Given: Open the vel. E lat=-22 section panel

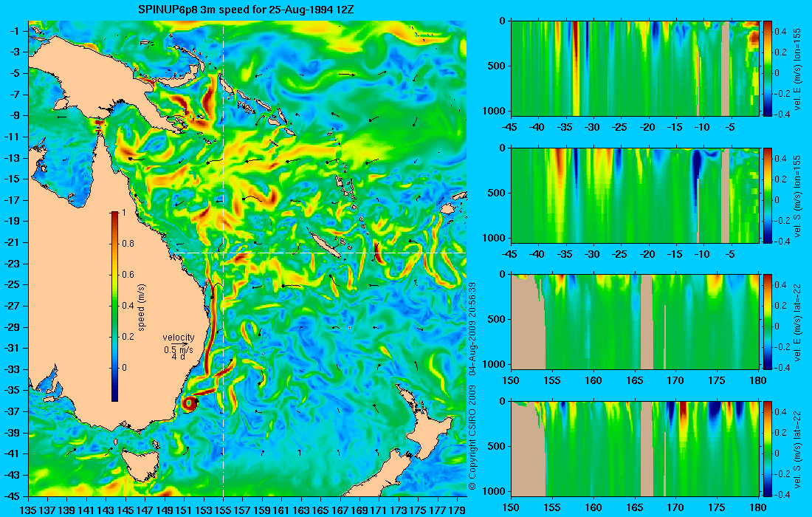Looking at the screenshot, I should click(x=635, y=322).
